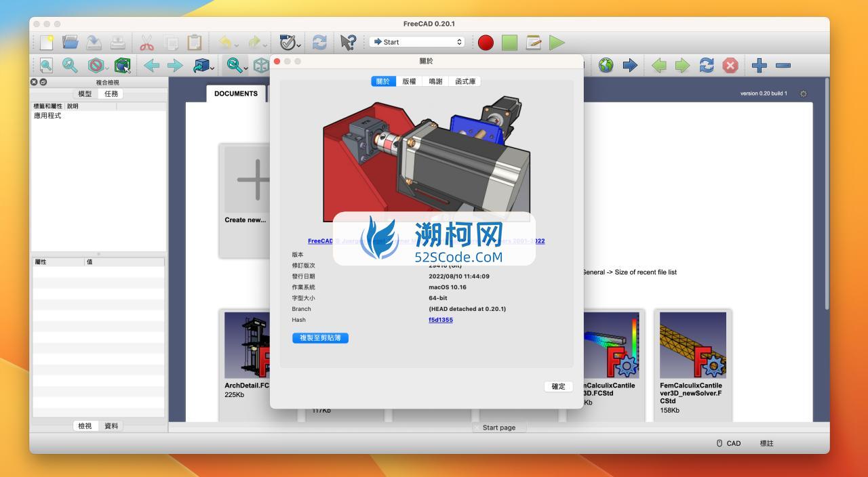Click the Save document icon
This screenshot has width=868, height=477.
click(x=94, y=42)
